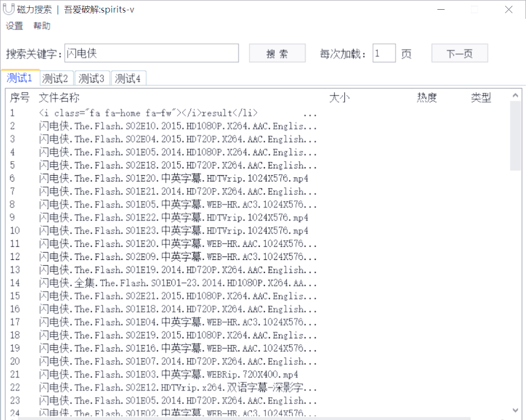Screen dimensions: 526x420
Task: Click the magnet app icon in title bar
Action: point(8,9)
